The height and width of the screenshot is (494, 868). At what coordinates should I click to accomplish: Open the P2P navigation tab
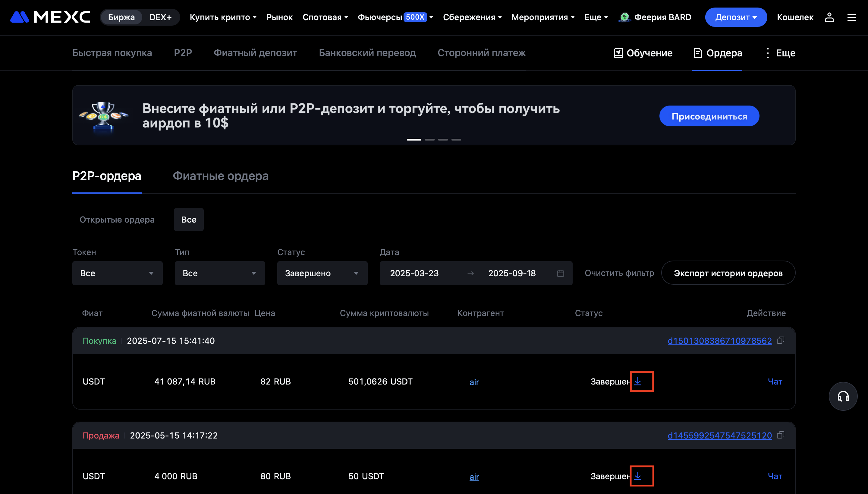pos(183,52)
